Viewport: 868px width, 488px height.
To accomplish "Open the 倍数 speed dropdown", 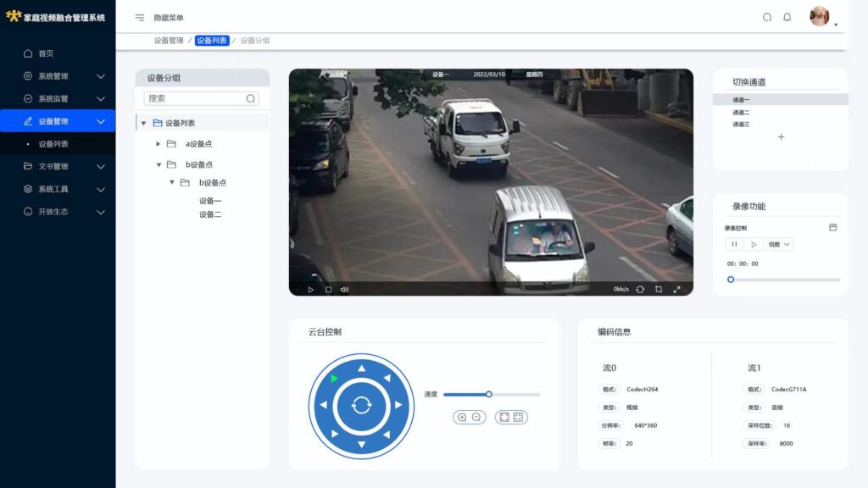I will [779, 244].
